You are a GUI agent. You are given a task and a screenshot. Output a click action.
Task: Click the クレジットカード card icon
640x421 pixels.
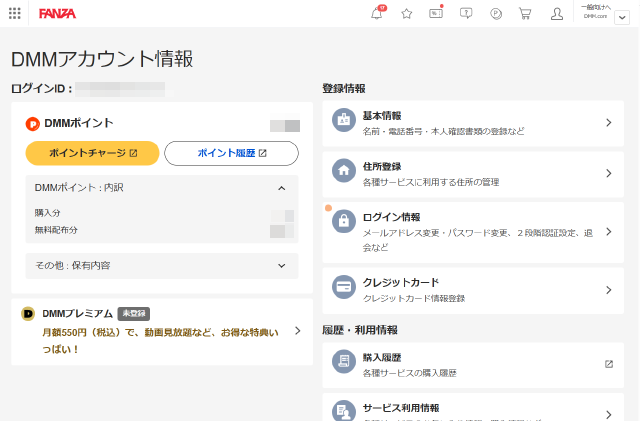pyautogui.click(x=344, y=287)
